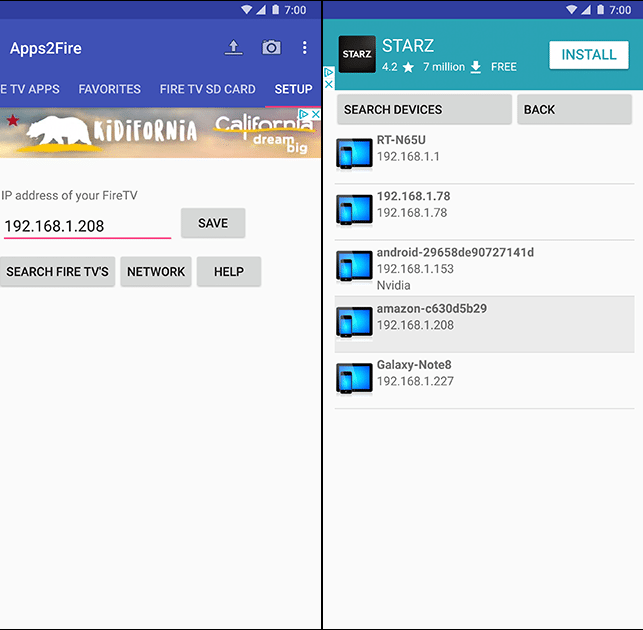Image resolution: width=643 pixels, height=630 pixels.
Task: Tap the "IP address of your FireTV" label
Action: coord(69,196)
